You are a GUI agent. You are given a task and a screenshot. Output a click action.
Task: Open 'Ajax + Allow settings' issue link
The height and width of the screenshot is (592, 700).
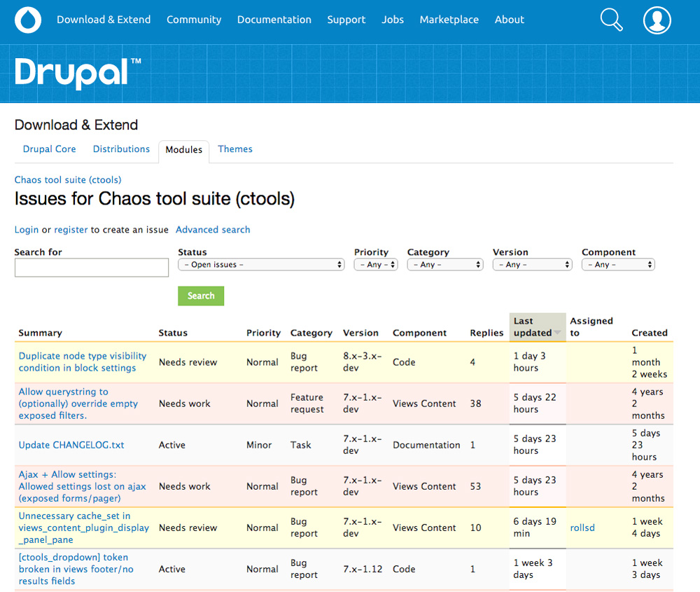click(x=82, y=486)
